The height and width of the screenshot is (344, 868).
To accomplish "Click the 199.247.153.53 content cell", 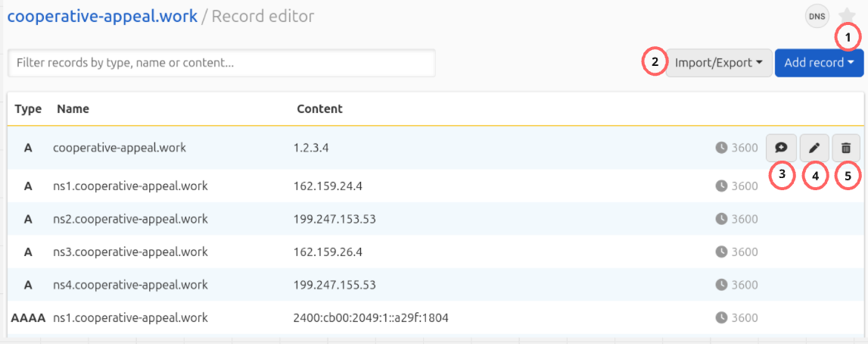I will [x=334, y=219].
